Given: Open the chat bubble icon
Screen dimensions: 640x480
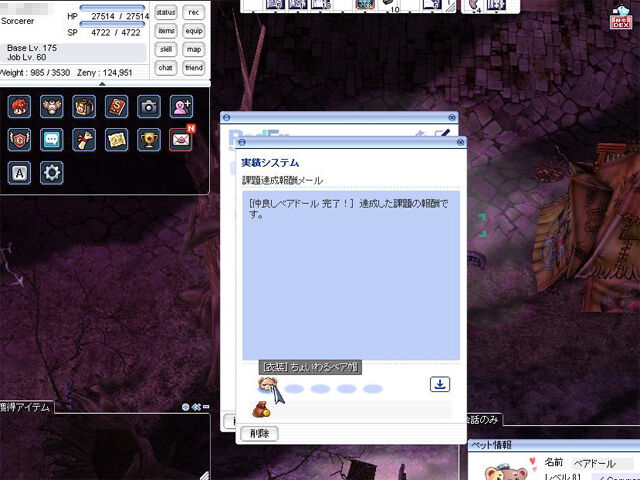Looking at the screenshot, I should point(52,140).
